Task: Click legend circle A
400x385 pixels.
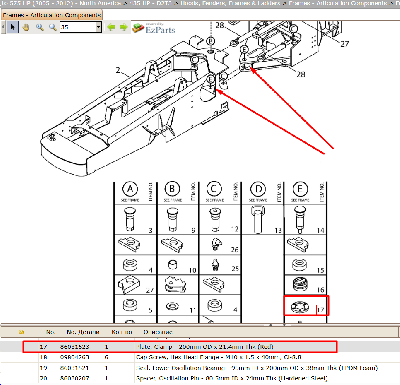Action: (130, 189)
